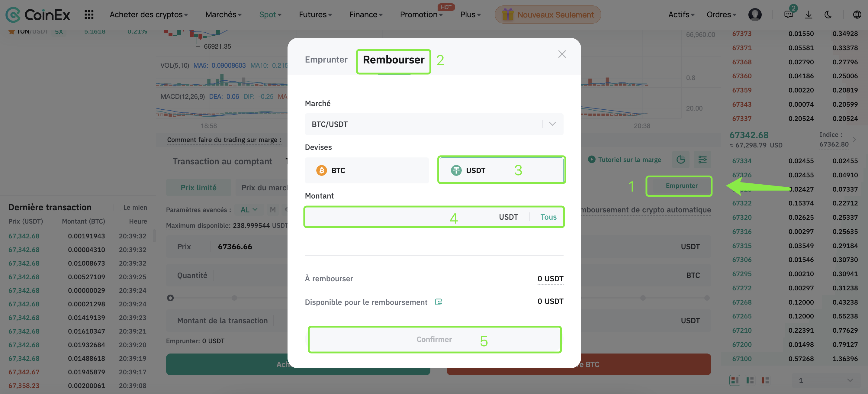Viewport: 868px width, 394px height.
Task: Expand the Actifs dropdown menu
Action: click(681, 15)
